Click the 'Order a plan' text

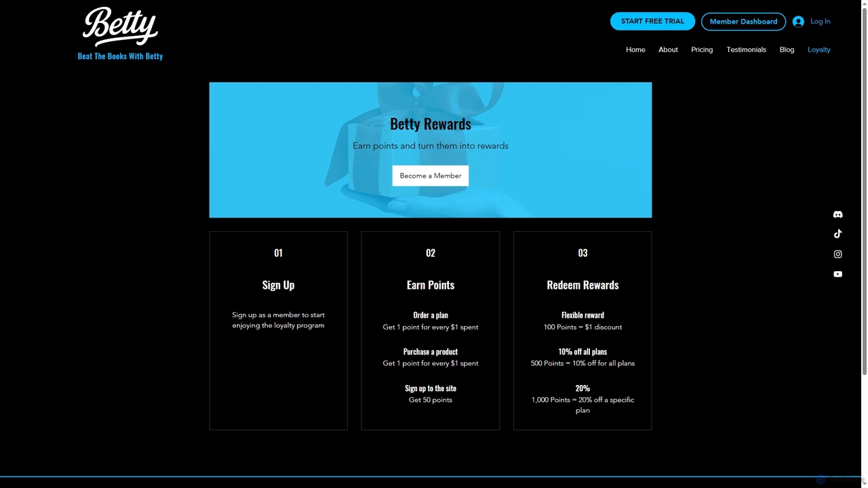coord(431,315)
